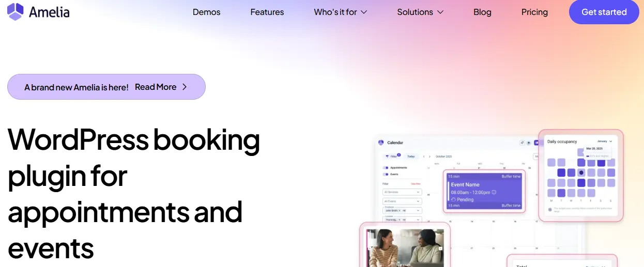This screenshot has width=644, height=267.
Task: Open the Demos page
Action: [x=206, y=12]
